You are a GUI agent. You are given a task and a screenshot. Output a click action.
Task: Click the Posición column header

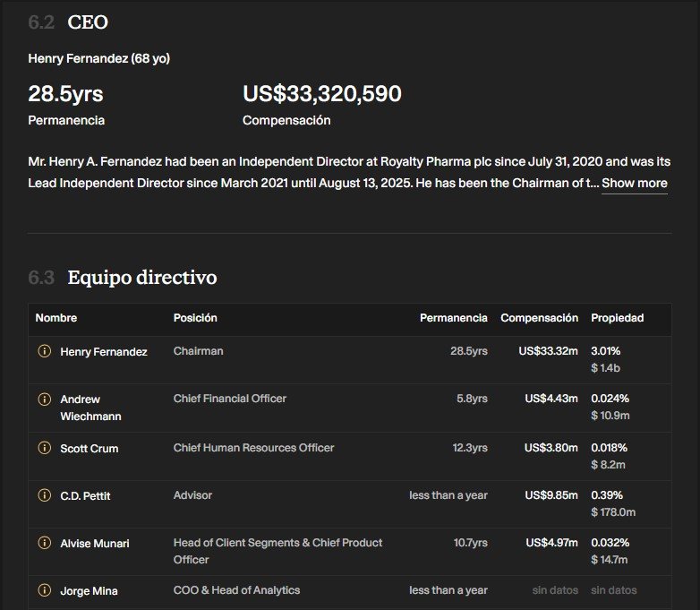point(195,318)
